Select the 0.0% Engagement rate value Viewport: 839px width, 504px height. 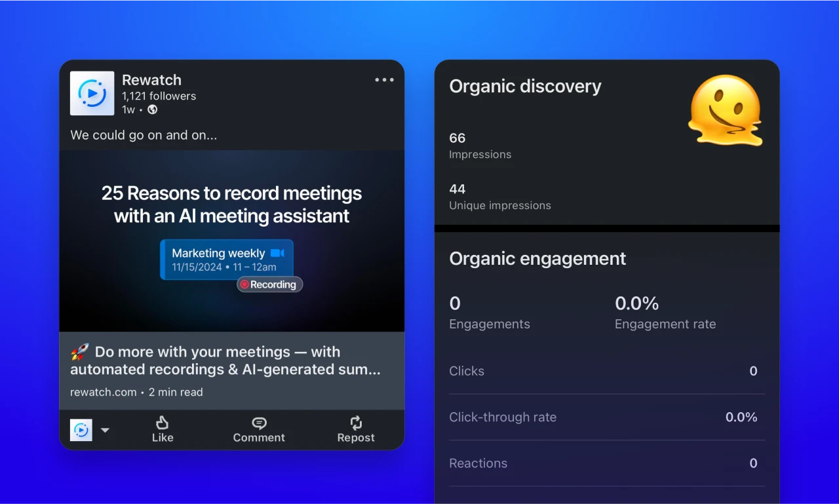(636, 303)
